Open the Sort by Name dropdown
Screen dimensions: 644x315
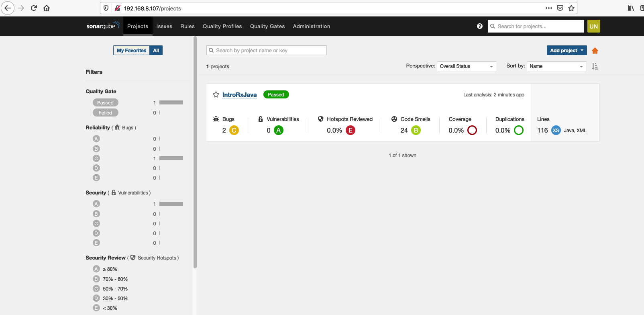(556, 66)
